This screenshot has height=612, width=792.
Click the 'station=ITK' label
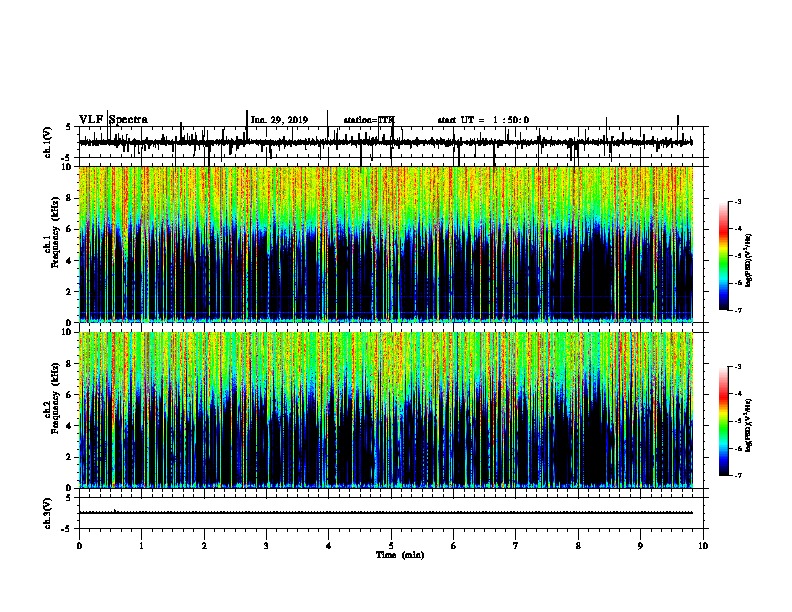coord(369,120)
